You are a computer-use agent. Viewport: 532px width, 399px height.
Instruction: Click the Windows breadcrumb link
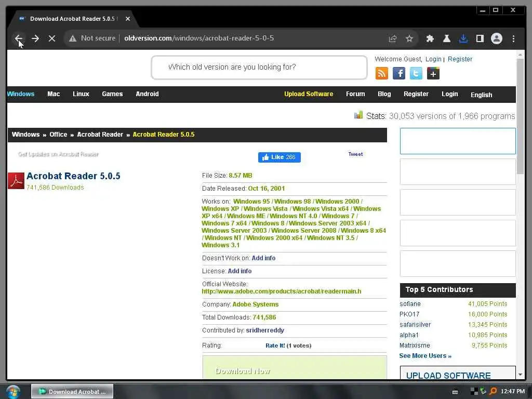(26, 135)
